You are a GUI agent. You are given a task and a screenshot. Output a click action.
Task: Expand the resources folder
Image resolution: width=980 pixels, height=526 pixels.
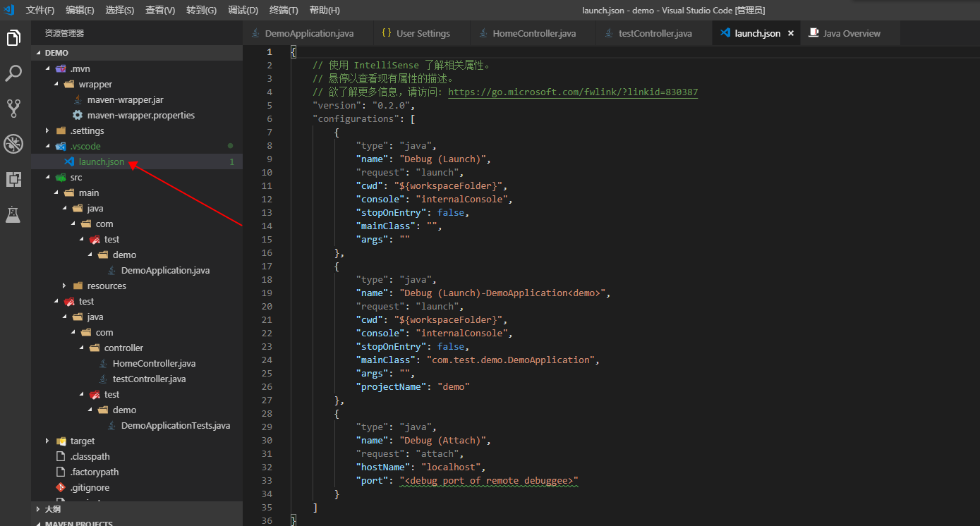[64, 286]
